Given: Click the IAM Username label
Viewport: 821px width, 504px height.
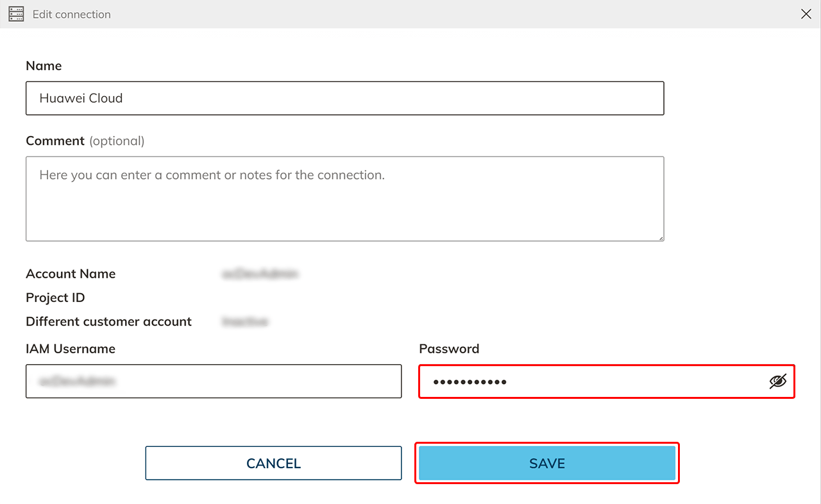Looking at the screenshot, I should pos(71,349).
